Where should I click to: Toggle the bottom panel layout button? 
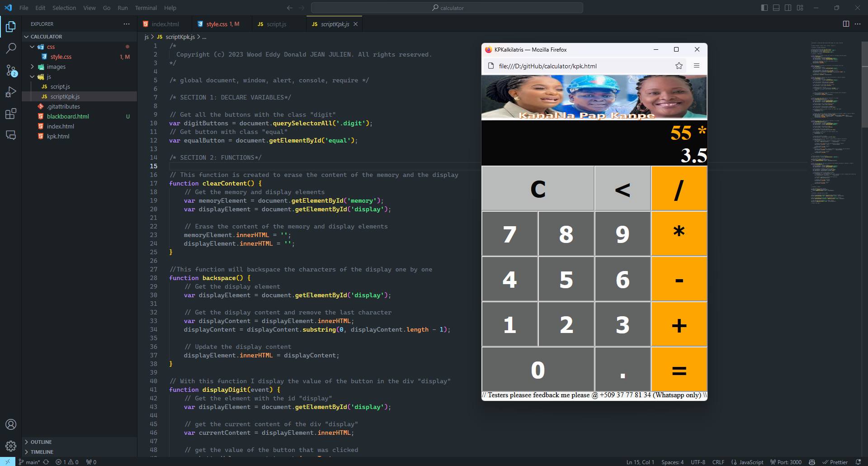(x=776, y=8)
